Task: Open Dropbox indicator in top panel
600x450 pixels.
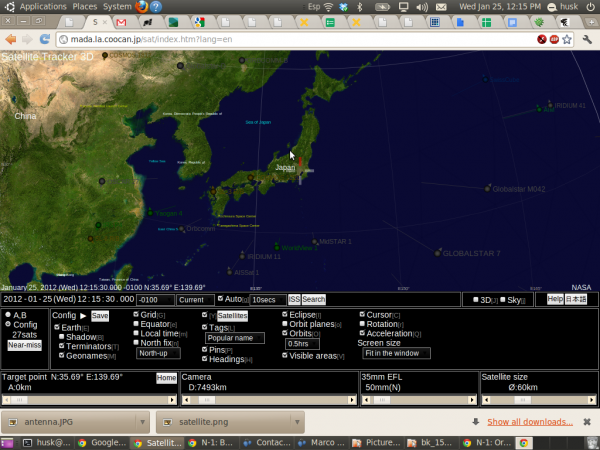Action: click(343, 7)
